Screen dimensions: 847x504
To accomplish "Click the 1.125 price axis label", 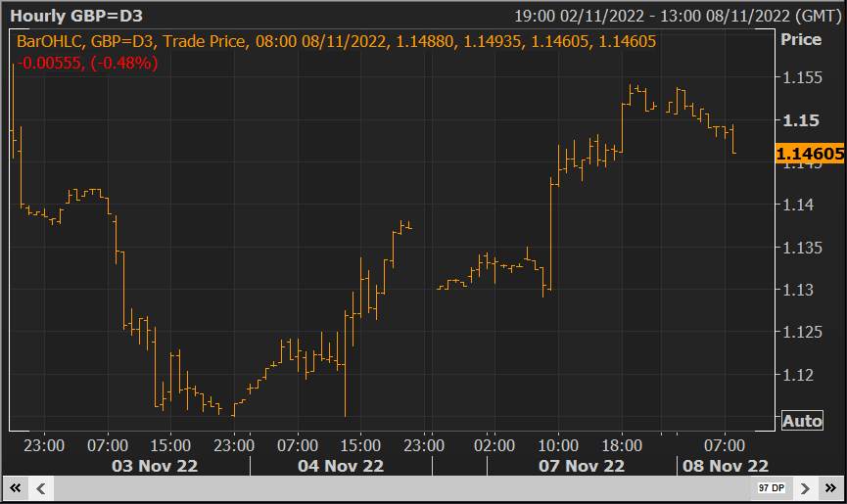I will (802, 332).
